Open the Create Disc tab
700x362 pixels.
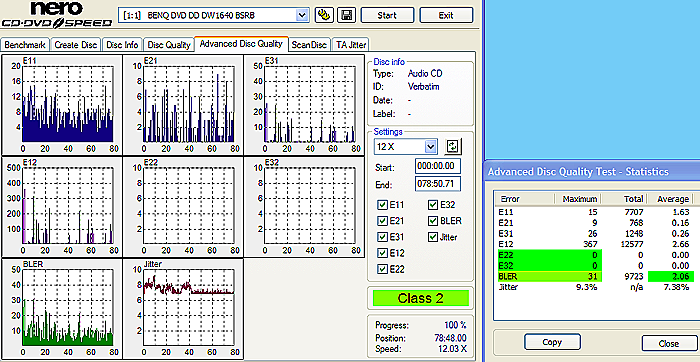click(x=76, y=45)
